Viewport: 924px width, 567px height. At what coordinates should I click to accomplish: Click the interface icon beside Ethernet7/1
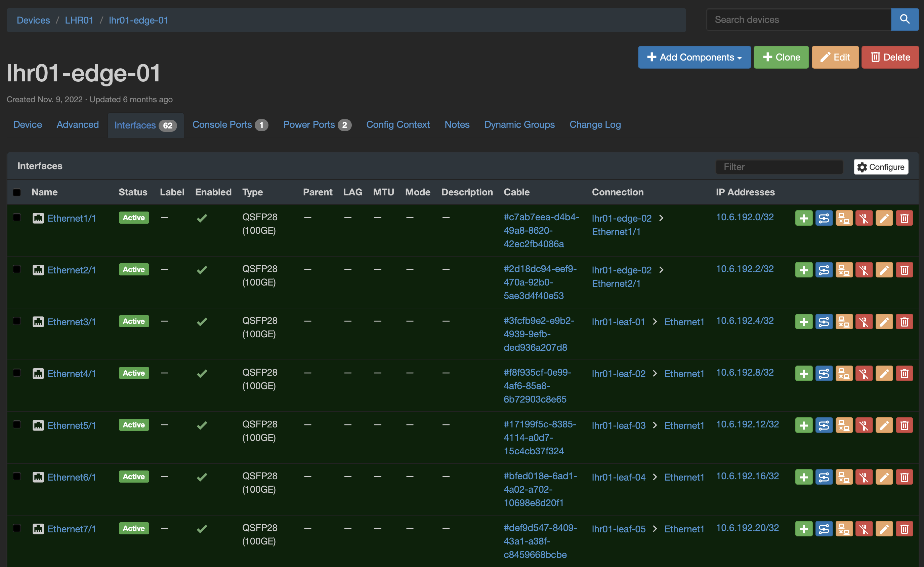pyautogui.click(x=38, y=529)
